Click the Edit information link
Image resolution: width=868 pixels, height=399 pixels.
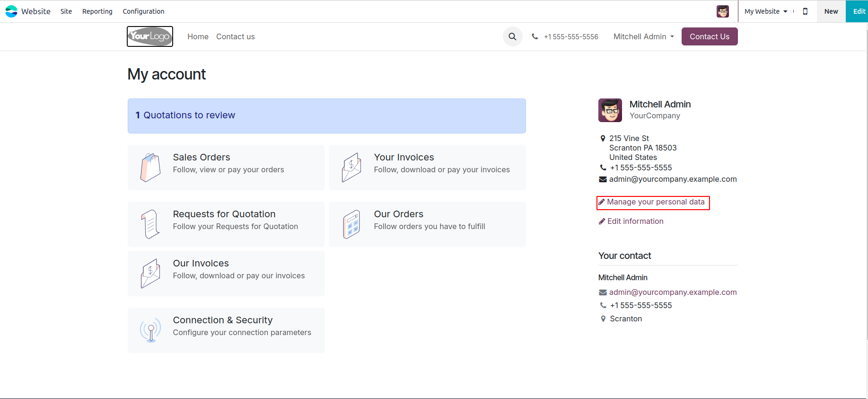click(x=635, y=221)
